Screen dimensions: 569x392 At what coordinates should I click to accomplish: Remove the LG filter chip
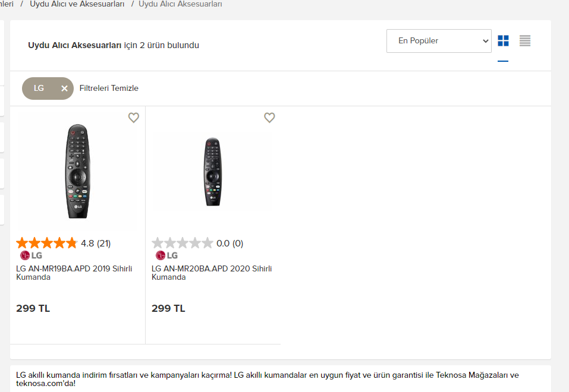coord(64,88)
